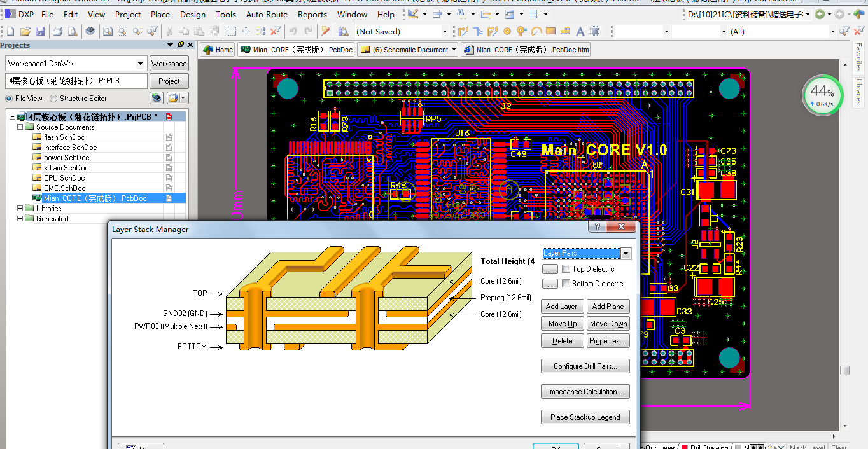Expand the Libraries folder in project tree
Viewport: 868px width, 449px height.
click(x=20, y=209)
